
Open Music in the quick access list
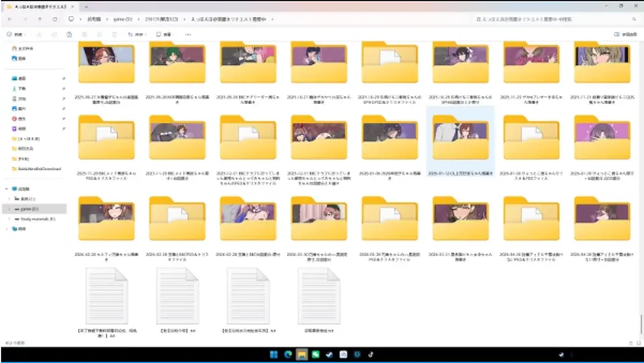(x=19, y=119)
